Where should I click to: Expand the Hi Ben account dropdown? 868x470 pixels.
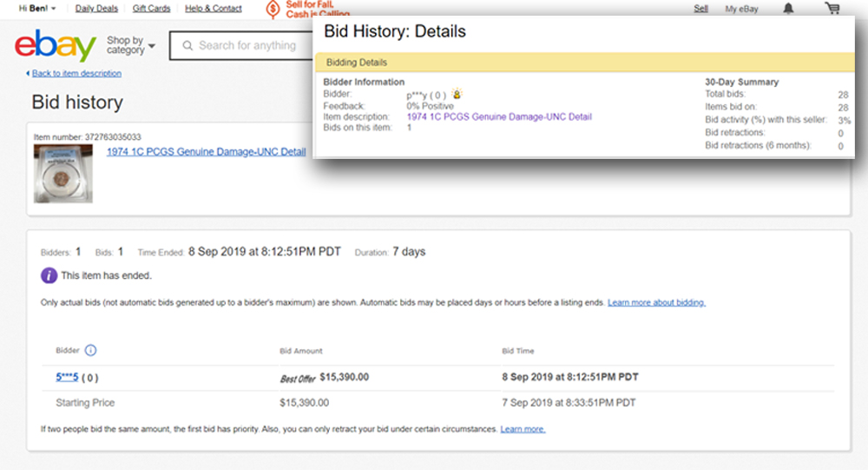click(x=37, y=9)
